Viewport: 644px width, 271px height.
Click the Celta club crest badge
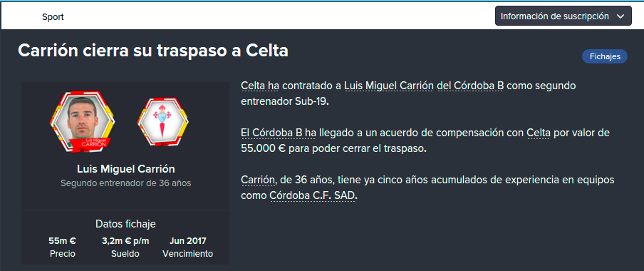(x=163, y=122)
